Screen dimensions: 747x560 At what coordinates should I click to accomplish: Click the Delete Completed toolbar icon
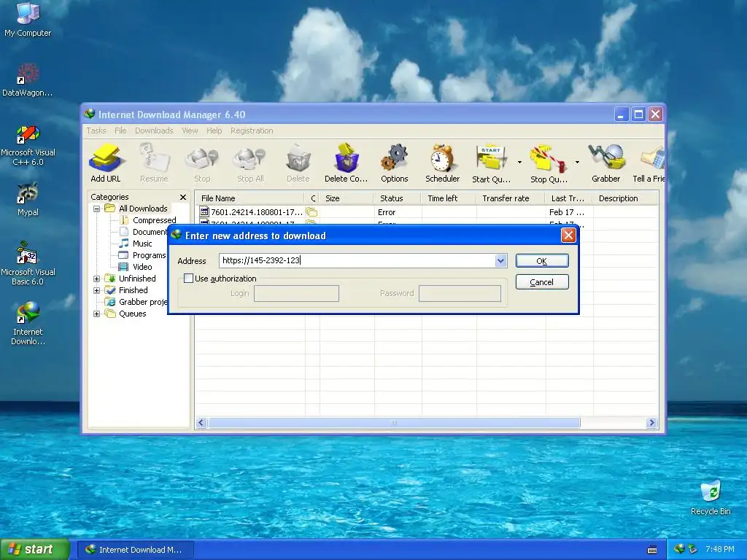[347, 158]
